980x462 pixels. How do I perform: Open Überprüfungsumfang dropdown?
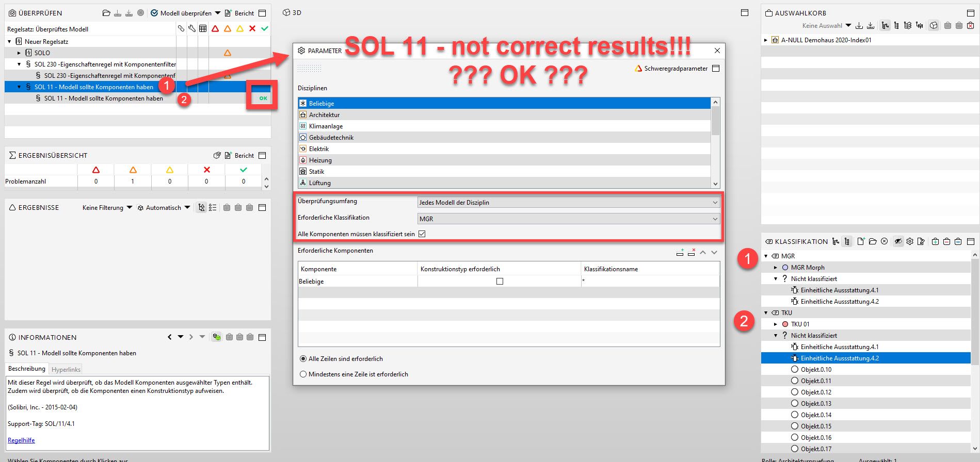(x=568, y=202)
